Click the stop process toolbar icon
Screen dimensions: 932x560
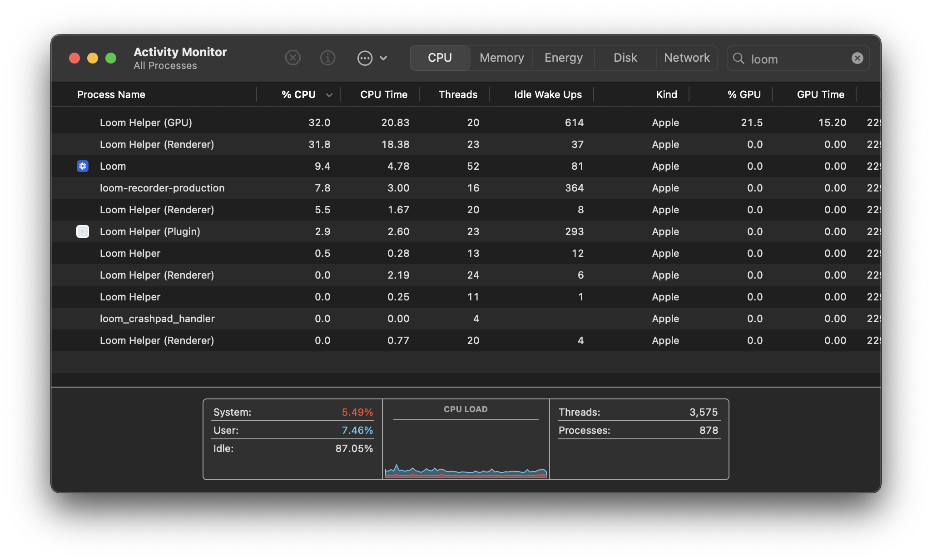[293, 58]
